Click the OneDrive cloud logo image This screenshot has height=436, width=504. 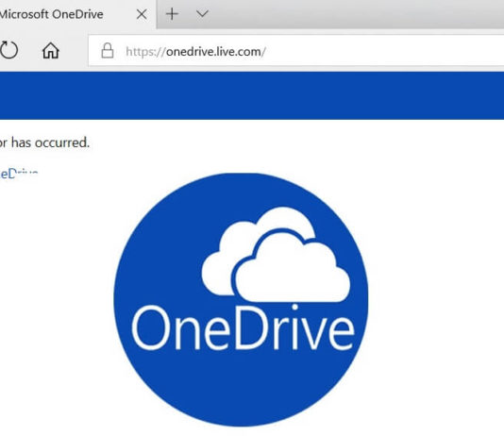(x=241, y=299)
